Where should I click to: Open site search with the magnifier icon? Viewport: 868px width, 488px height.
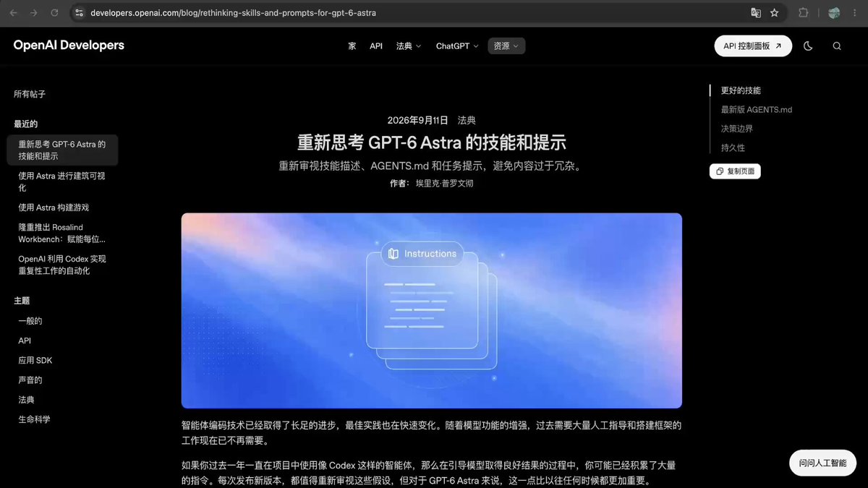click(837, 46)
